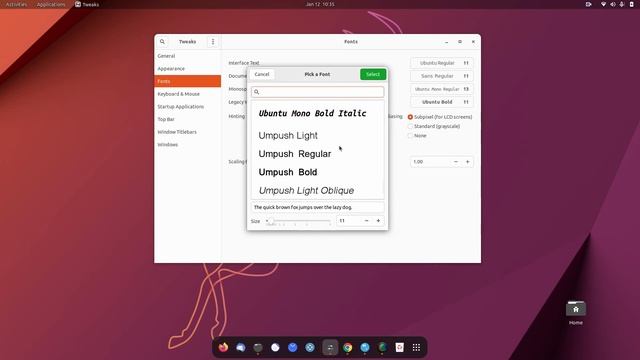Image resolution: width=640 pixels, height=360 pixels.
Task: Cancel the Pick a Font dialog
Action: [262, 74]
